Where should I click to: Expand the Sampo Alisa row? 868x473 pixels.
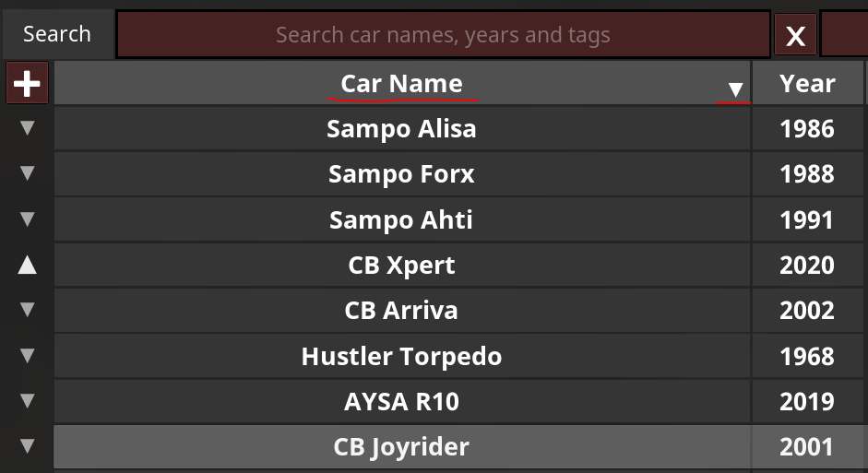(27, 128)
